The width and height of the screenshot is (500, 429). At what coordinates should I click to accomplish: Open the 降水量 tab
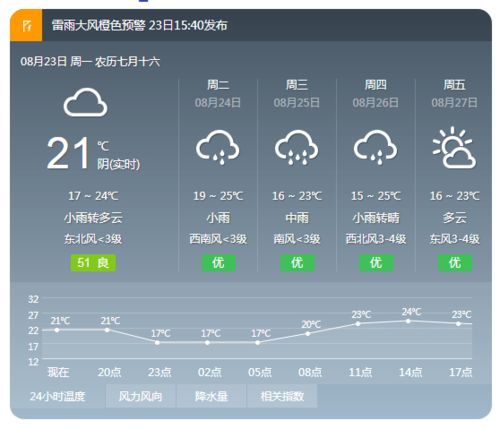(211, 396)
